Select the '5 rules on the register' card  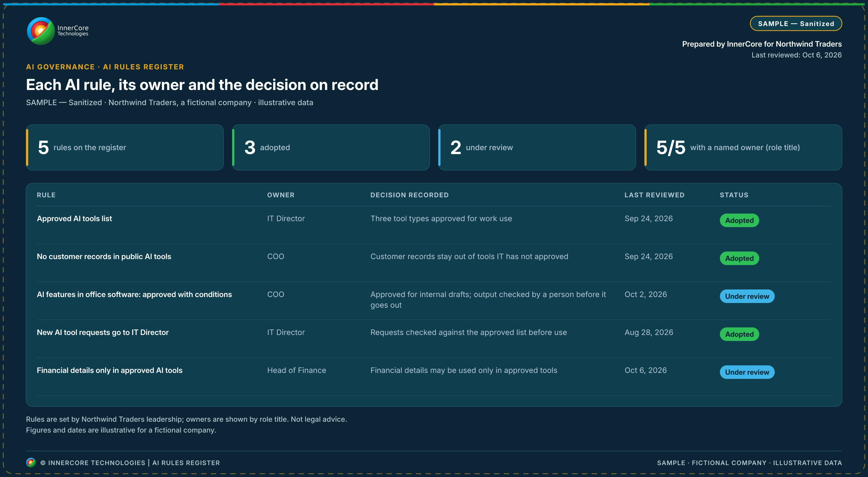point(125,147)
